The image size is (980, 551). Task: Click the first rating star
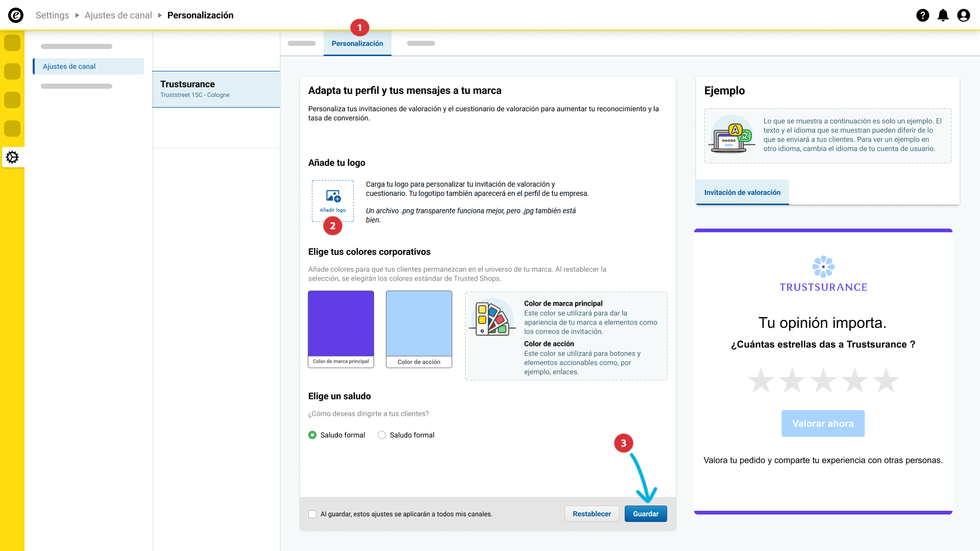tap(761, 381)
